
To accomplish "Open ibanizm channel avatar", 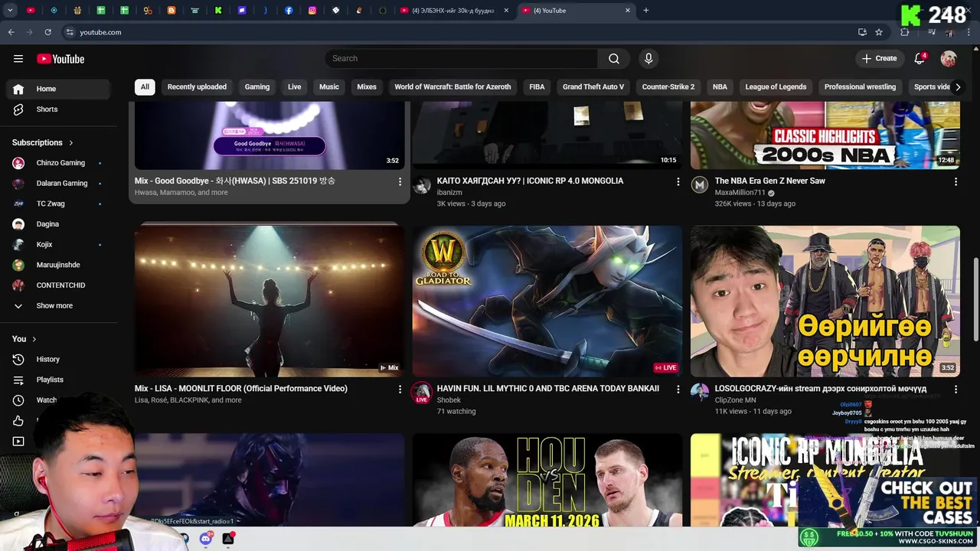I will tap(422, 184).
